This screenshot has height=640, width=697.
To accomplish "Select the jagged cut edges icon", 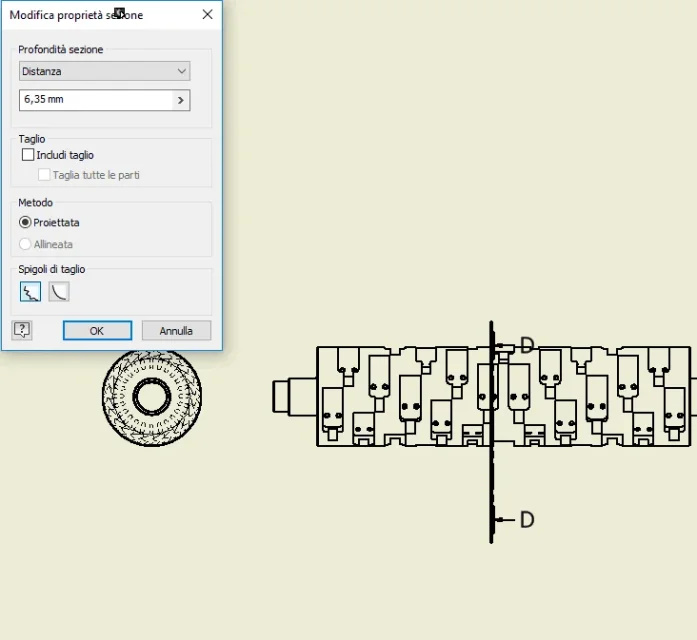I will pos(30,292).
